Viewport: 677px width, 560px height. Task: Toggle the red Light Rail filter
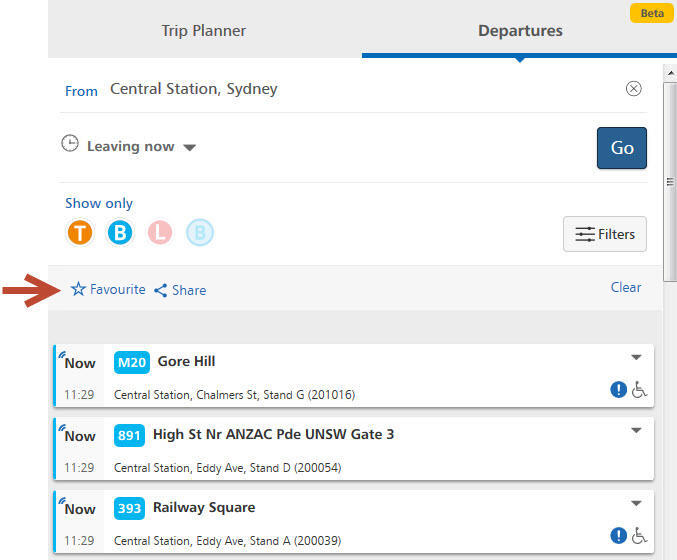coord(160,232)
